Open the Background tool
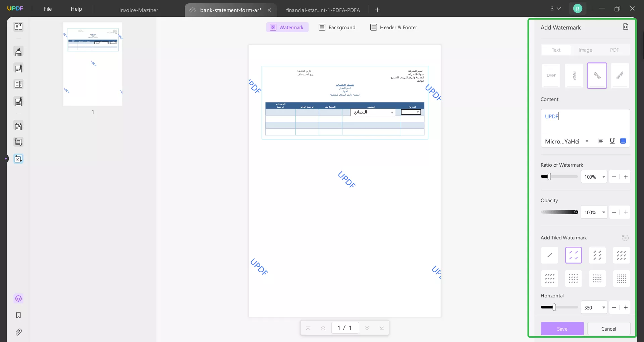 coord(337,27)
